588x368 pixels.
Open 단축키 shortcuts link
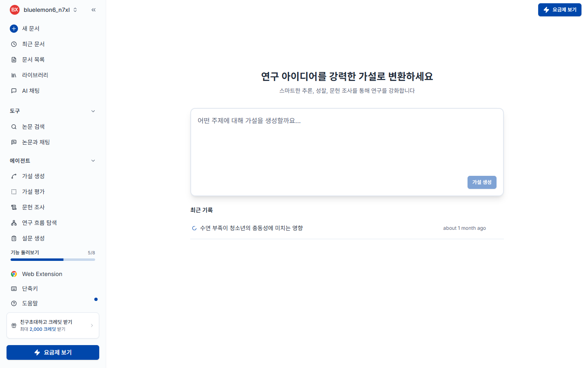[x=53, y=289]
